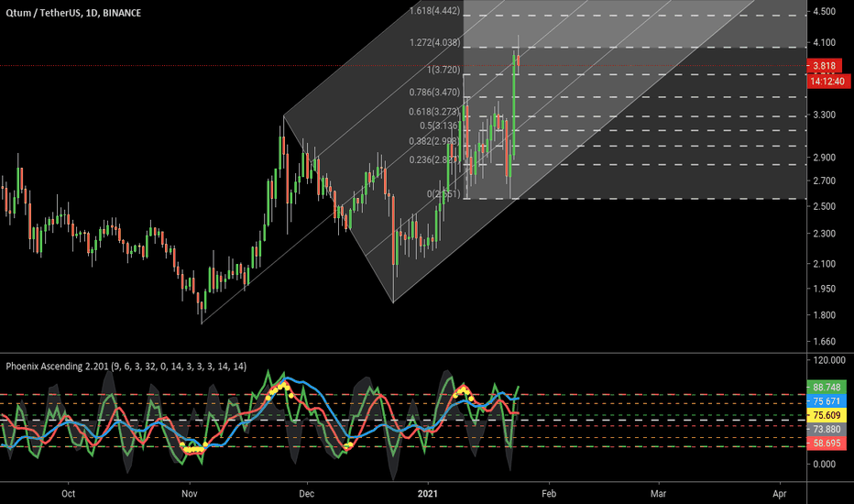The width and height of the screenshot is (854, 504).
Task: Select the 1.272(4.038) Fibonacci level label
Action: [x=434, y=42]
